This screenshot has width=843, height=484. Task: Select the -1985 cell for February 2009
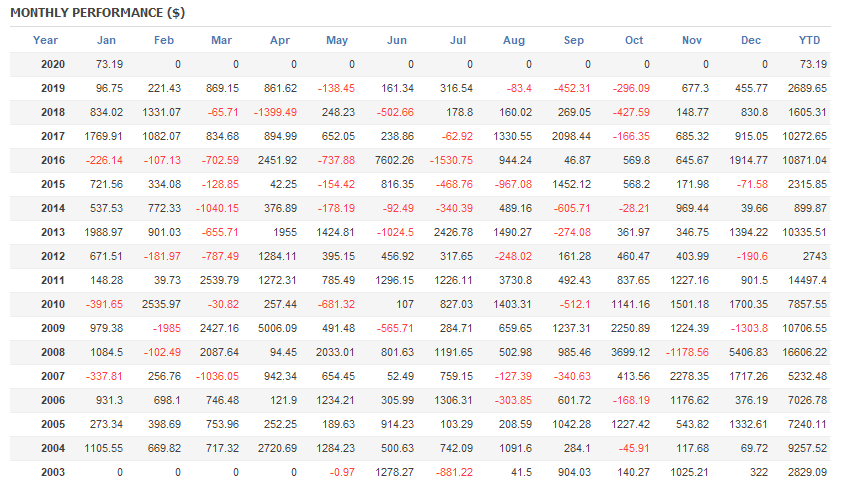point(164,328)
